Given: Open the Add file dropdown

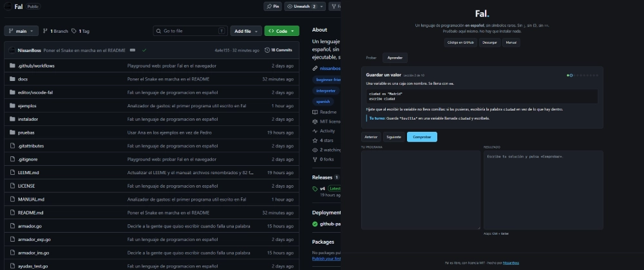Looking at the screenshot, I should tap(246, 31).
